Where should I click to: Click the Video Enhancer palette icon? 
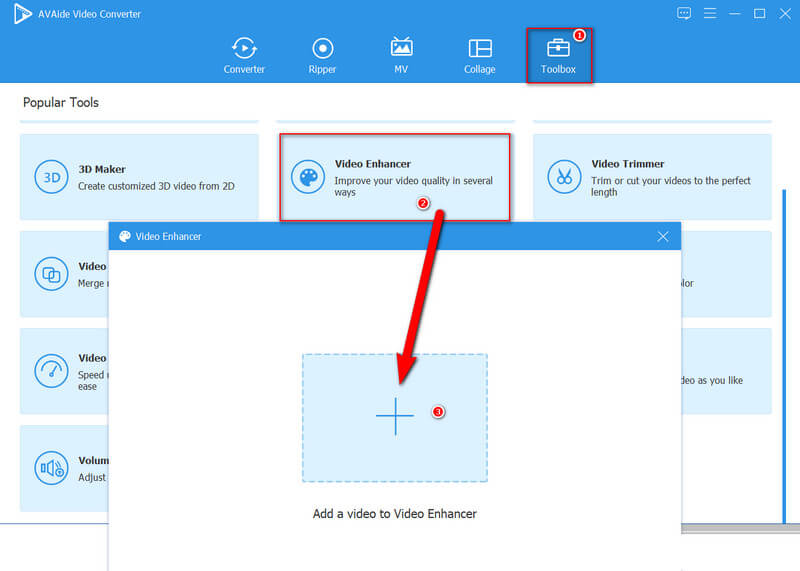[x=308, y=177]
